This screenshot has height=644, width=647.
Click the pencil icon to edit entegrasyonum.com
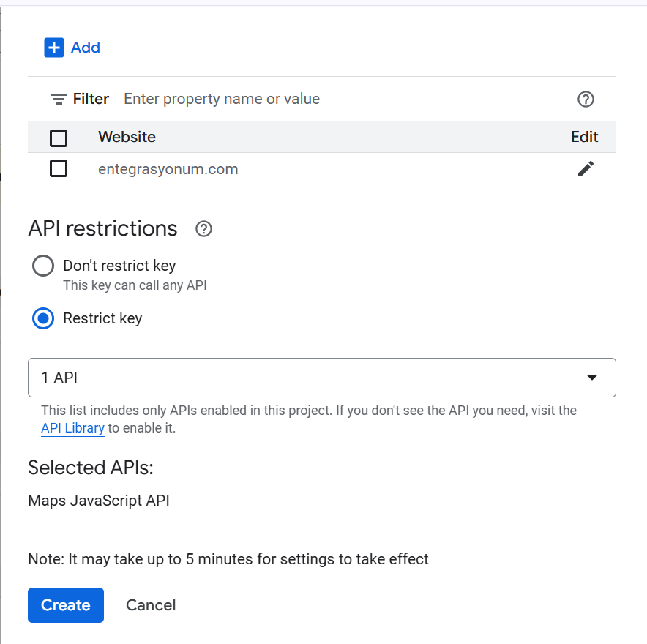click(586, 169)
